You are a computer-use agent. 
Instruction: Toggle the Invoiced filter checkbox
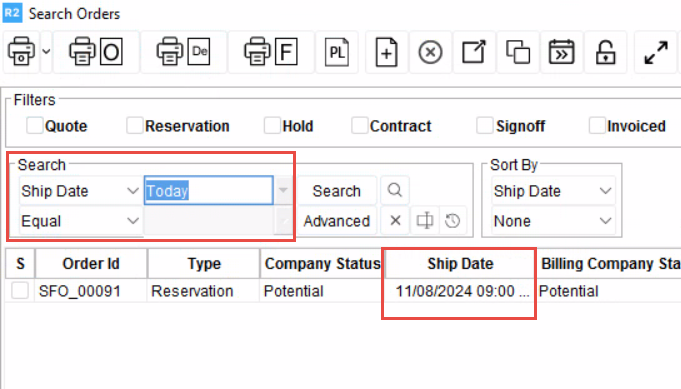(x=597, y=126)
